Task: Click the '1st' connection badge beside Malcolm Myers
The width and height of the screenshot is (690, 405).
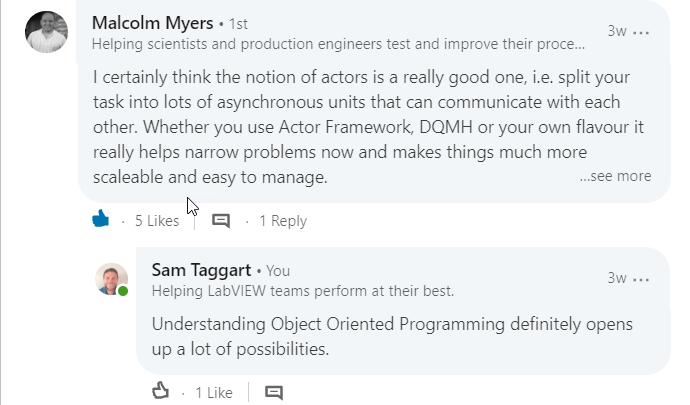Action: pyautogui.click(x=239, y=24)
